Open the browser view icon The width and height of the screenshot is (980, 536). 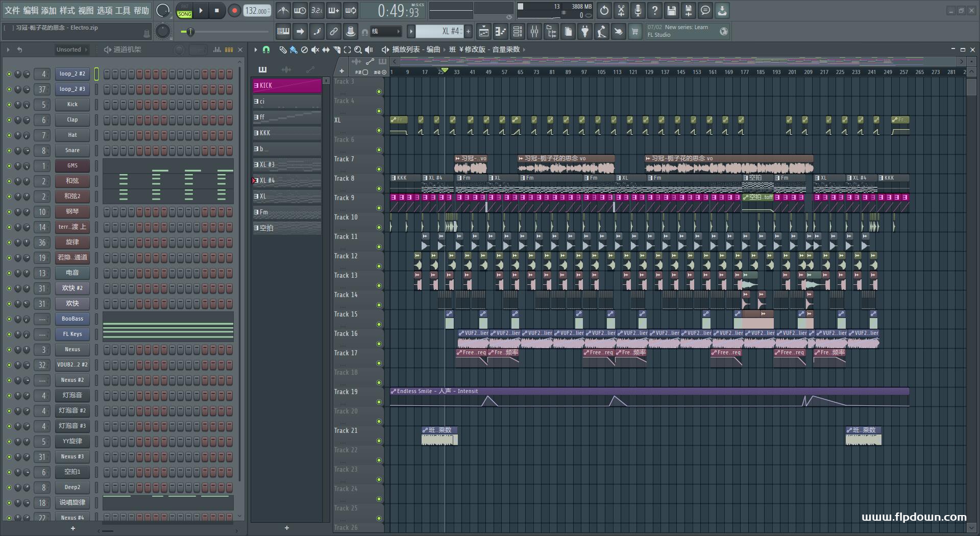(551, 32)
